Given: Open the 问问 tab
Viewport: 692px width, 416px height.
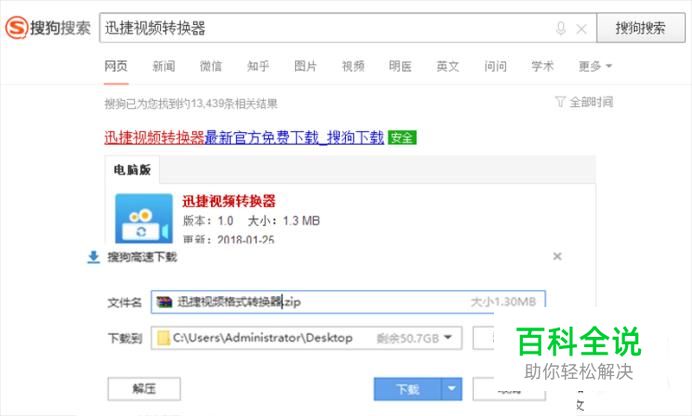Looking at the screenshot, I should pyautogui.click(x=495, y=66).
